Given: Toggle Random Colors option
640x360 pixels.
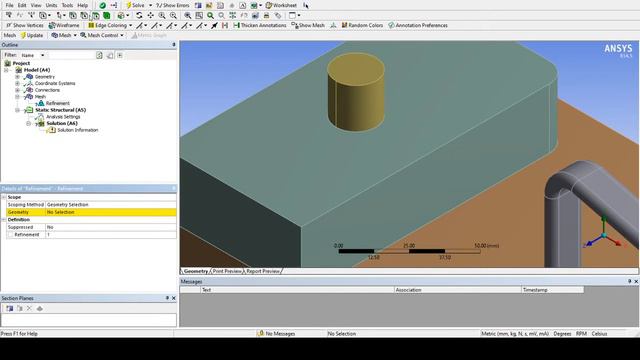Looking at the screenshot, I should pos(362,25).
